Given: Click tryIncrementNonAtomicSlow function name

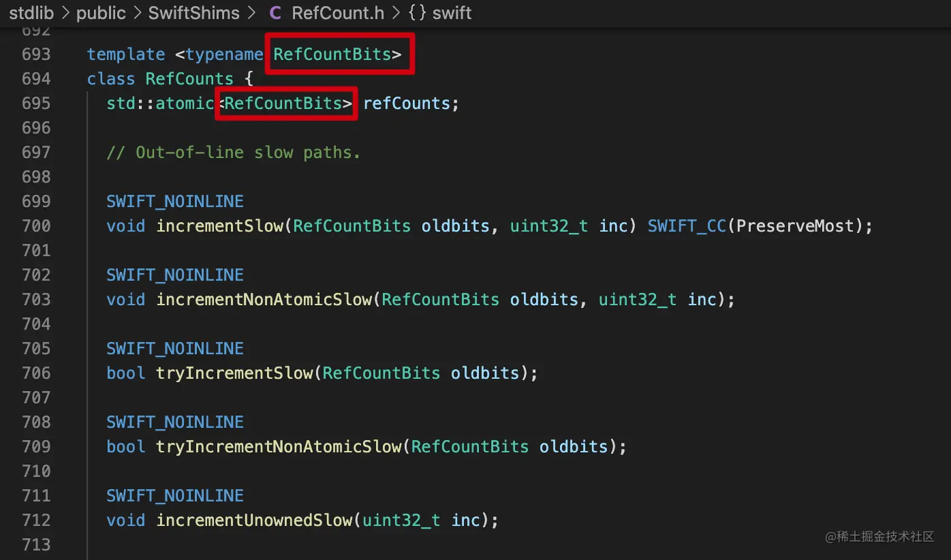Looking at the screenshot, I should [x=279, y=447].
